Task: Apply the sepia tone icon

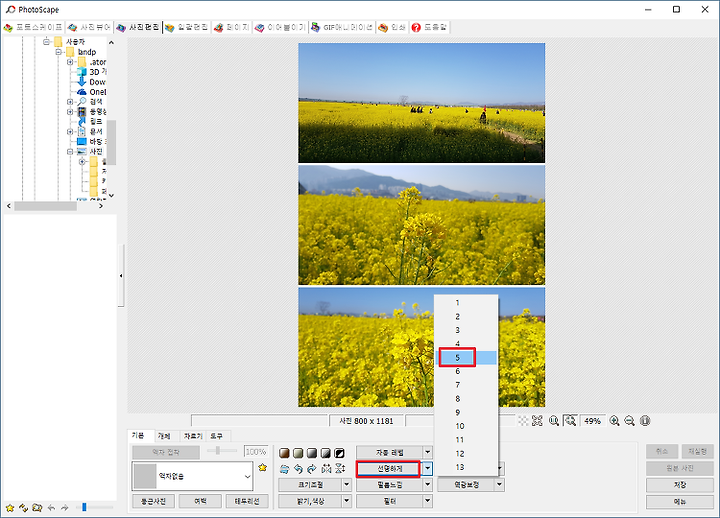Action: pyautogui.click(x=284, y=453)
